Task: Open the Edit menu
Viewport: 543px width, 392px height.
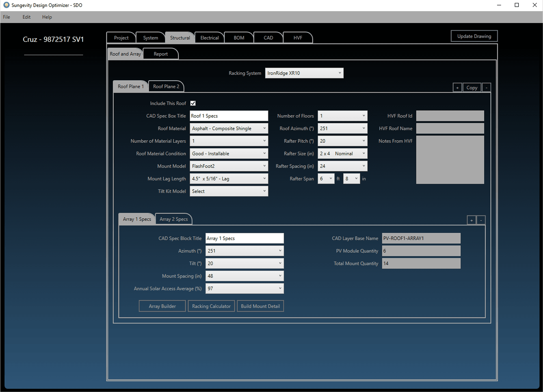Action: (x=26, y=17)
